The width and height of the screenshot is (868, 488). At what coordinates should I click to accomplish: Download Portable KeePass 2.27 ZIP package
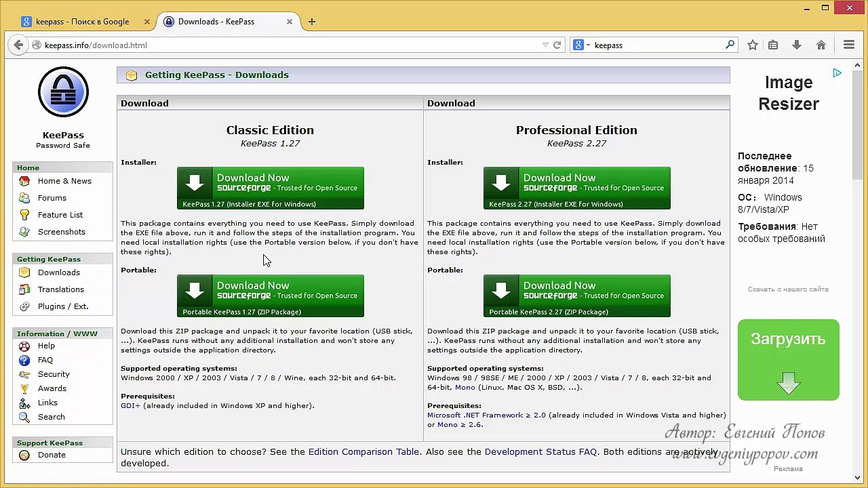pyautogui.click(x=577, y=296)
